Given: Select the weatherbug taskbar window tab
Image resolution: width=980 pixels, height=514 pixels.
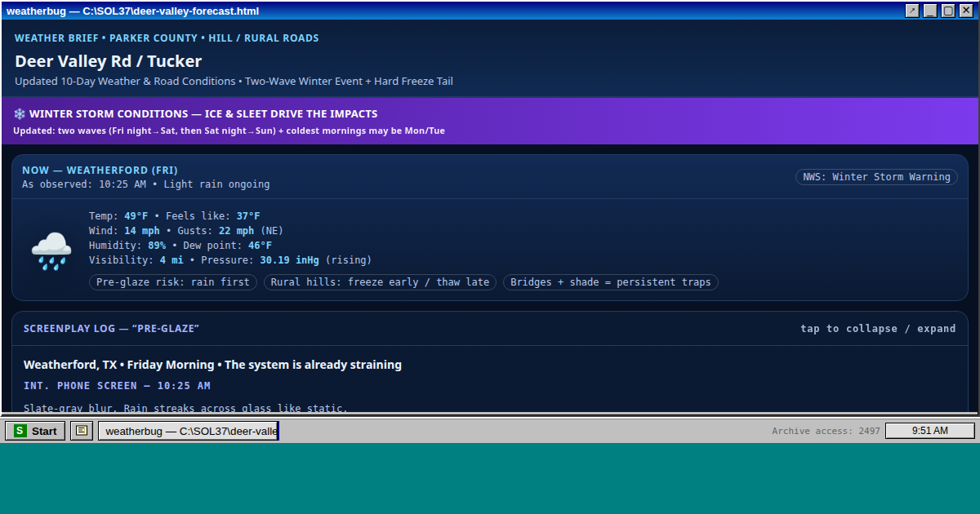Looking at the screenshot, I should [x=189, y=431].
